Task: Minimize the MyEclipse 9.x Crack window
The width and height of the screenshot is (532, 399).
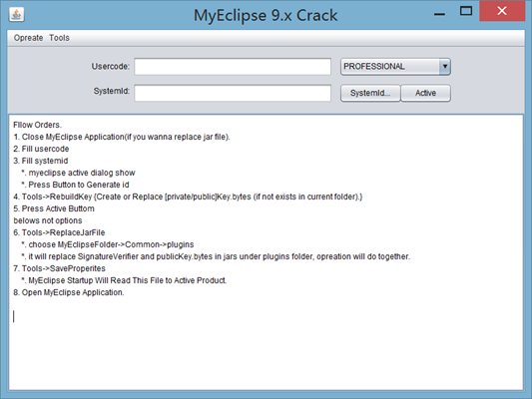Action: pos(439,14)
